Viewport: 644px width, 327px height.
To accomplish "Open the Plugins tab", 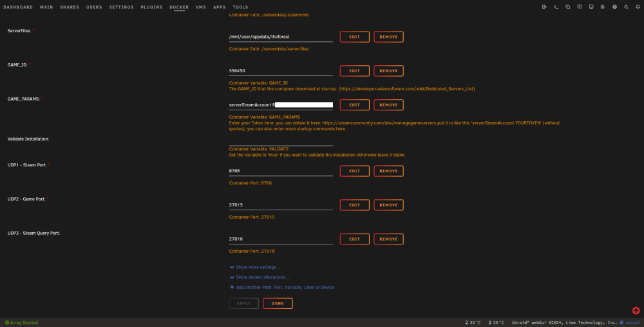I will pos(151,7).
